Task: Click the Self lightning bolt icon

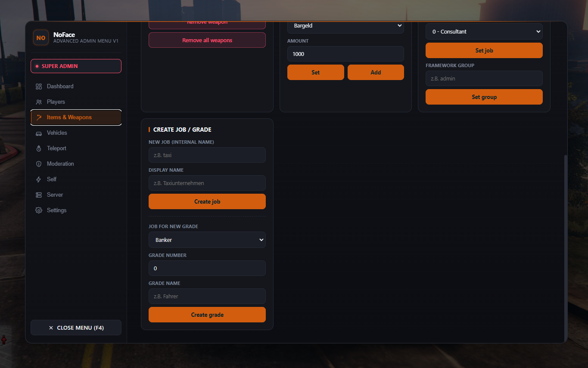Action: [x=39, y=179]
